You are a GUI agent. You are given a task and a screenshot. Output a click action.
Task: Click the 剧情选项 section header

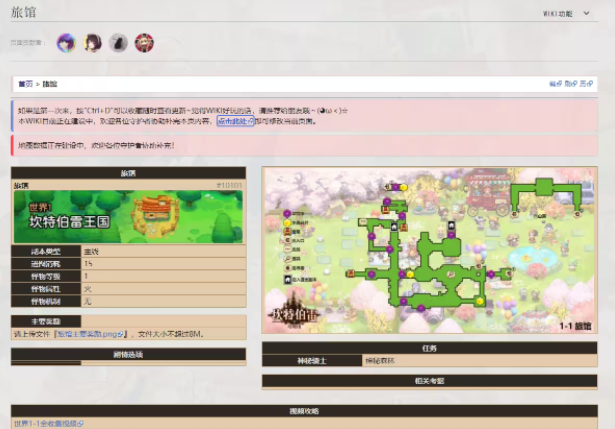pos(128,354)
